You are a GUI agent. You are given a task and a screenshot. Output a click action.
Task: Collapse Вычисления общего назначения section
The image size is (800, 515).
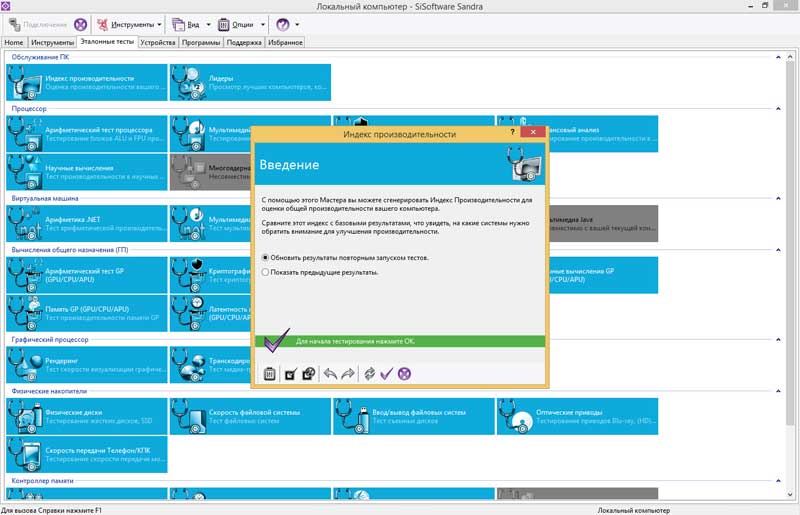(778, 250)
